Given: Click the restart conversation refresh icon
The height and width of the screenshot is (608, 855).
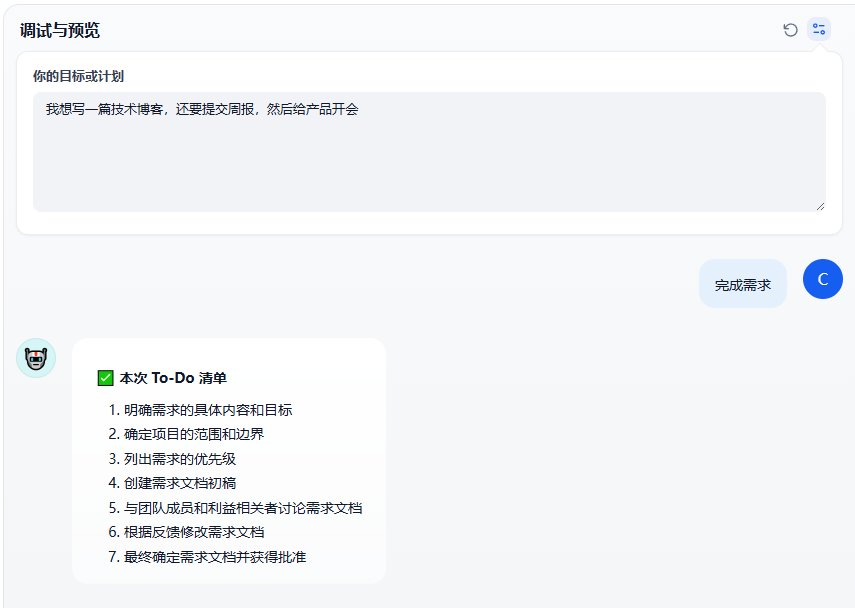Looking at the screenshot, I should click(790, 30).
